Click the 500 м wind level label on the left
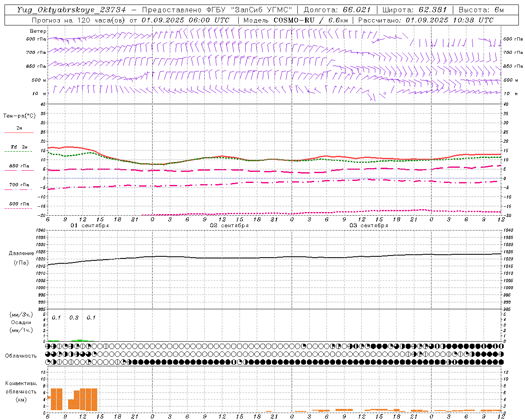Image resolution: width=525 pixels, height=420 pixels. pos(39,80)
